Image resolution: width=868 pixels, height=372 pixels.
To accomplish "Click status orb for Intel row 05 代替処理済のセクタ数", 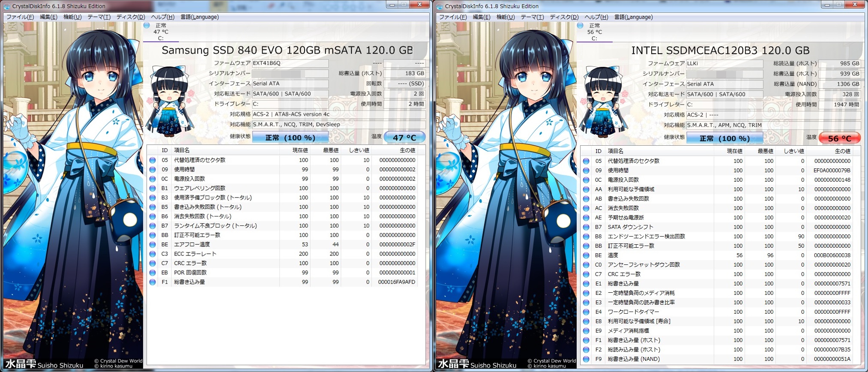I will point(586,161).
